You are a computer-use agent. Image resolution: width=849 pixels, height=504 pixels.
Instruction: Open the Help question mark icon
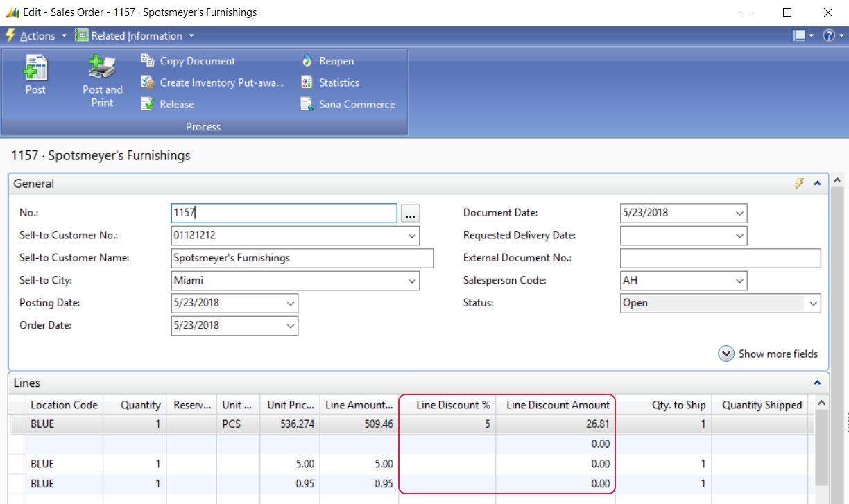(x=828, y=35)
